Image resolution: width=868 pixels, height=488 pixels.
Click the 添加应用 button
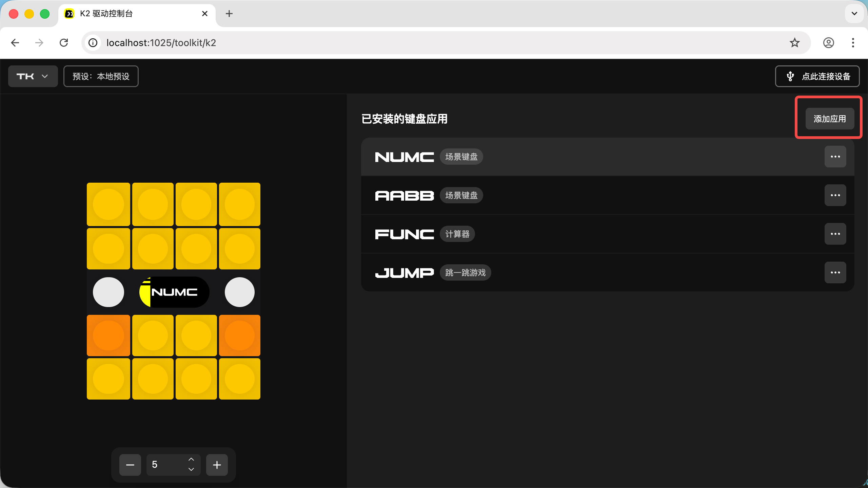[830, 119]
